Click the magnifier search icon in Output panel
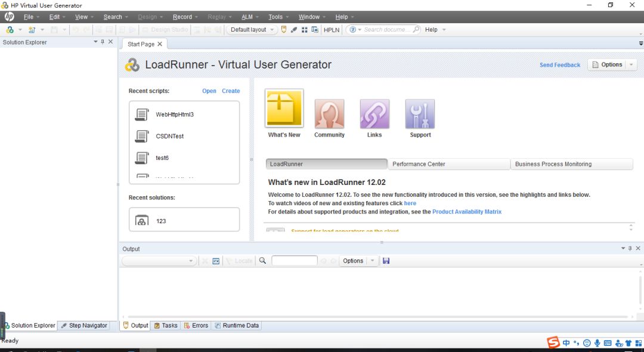This screenshot has width=644, height=352. (x=262, y=261)
